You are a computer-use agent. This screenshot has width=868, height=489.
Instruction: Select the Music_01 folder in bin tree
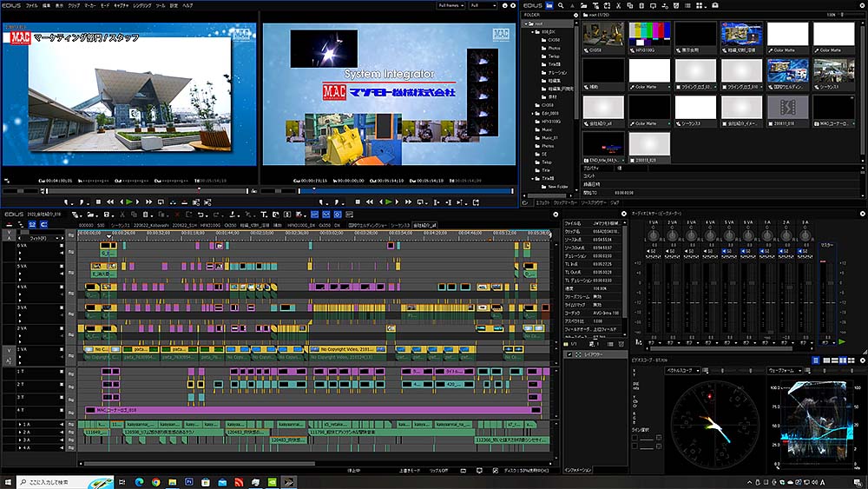click(549, 137)
